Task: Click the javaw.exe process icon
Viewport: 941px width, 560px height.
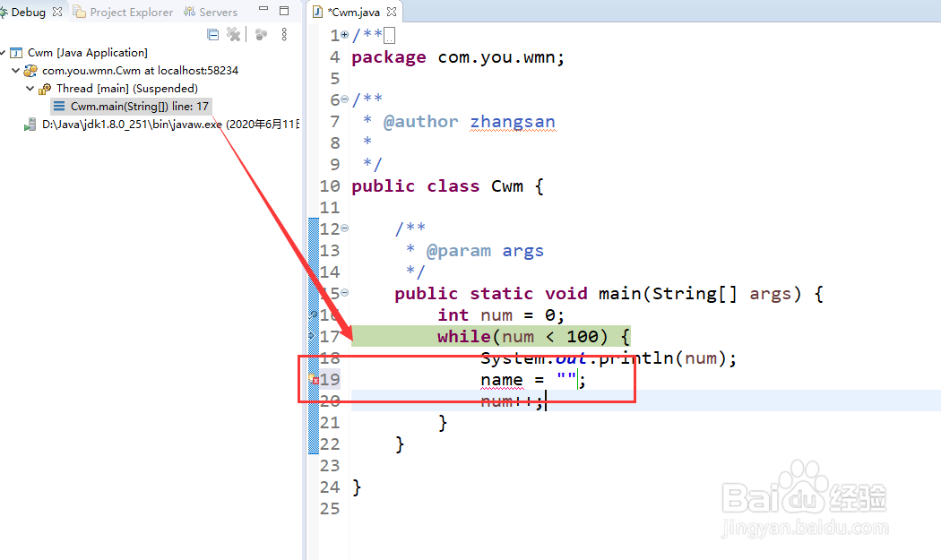Action: point(30,125)
